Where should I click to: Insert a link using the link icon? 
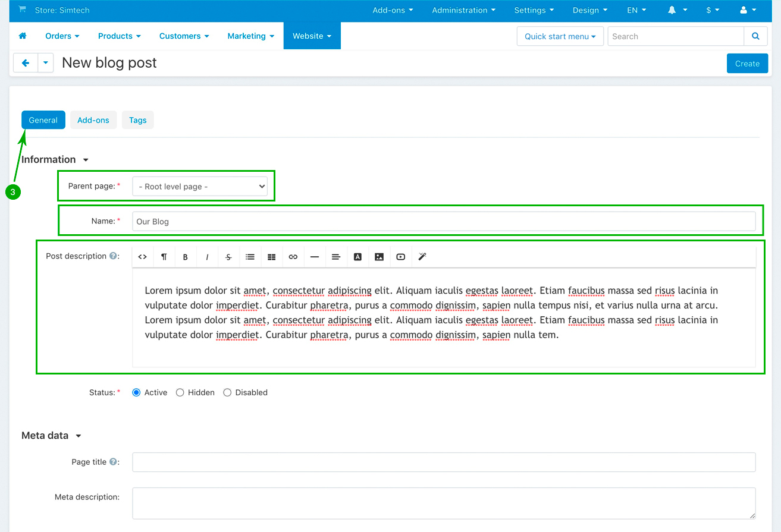[x=293, y=257]
